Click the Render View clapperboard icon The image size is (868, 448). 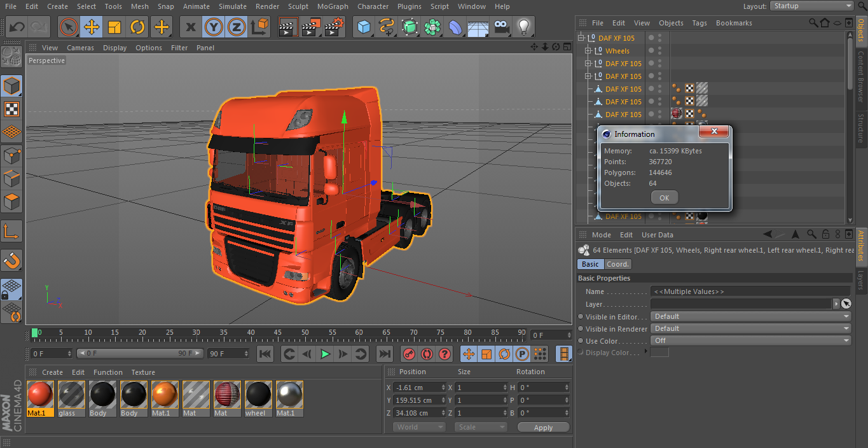coord(288,27)
